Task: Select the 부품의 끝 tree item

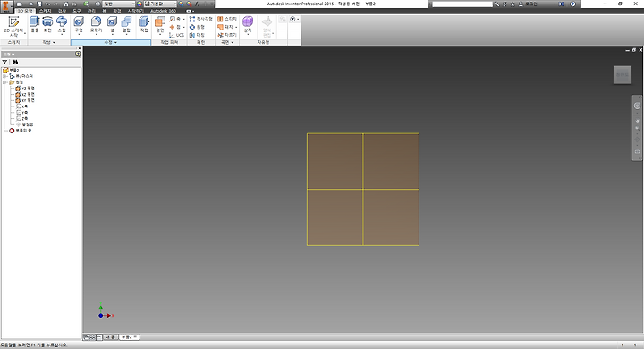Action: (x=21, y=131)
